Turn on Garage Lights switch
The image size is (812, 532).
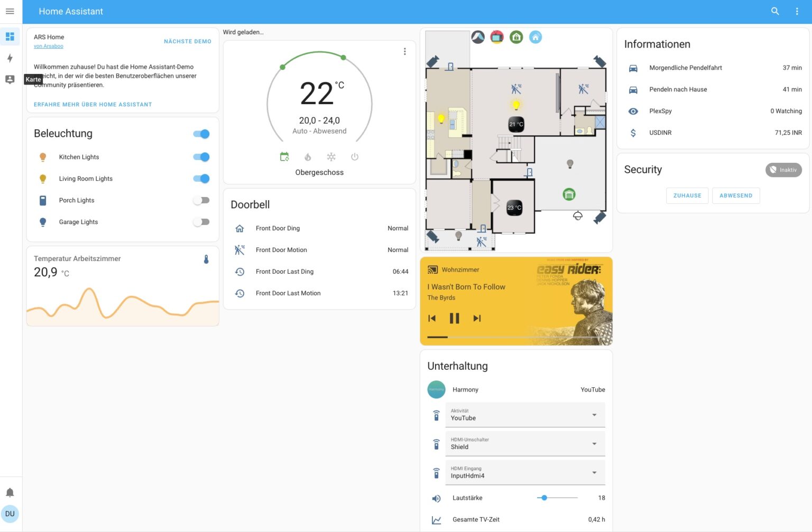(201, 222)
